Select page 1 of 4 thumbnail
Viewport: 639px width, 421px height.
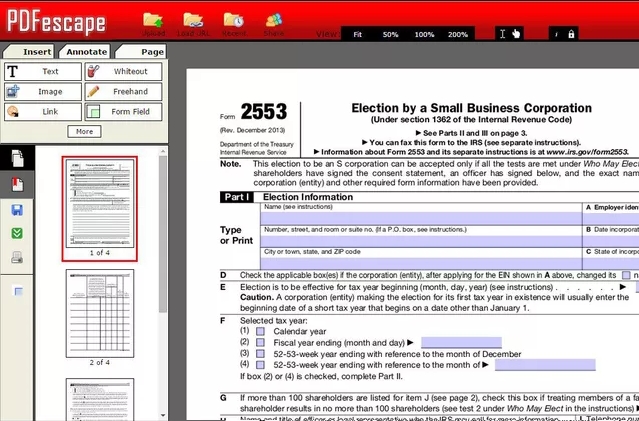coord(99,204)
